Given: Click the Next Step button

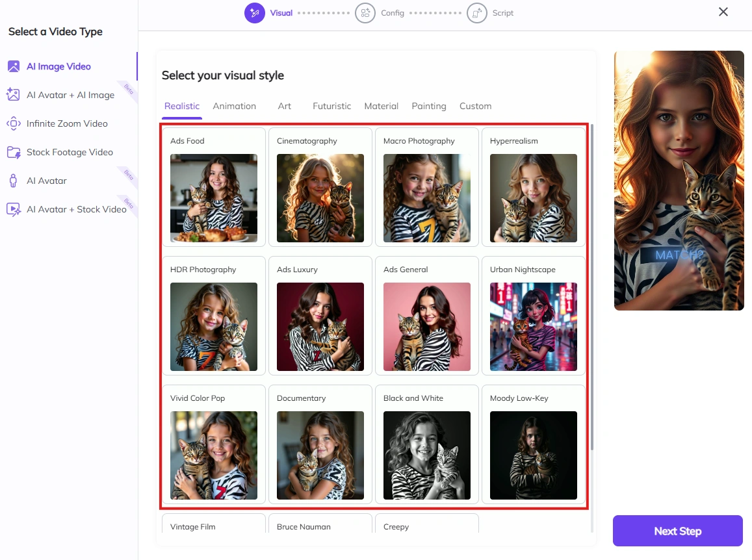Looking at the screenshot, I should [x=678, y=531].
